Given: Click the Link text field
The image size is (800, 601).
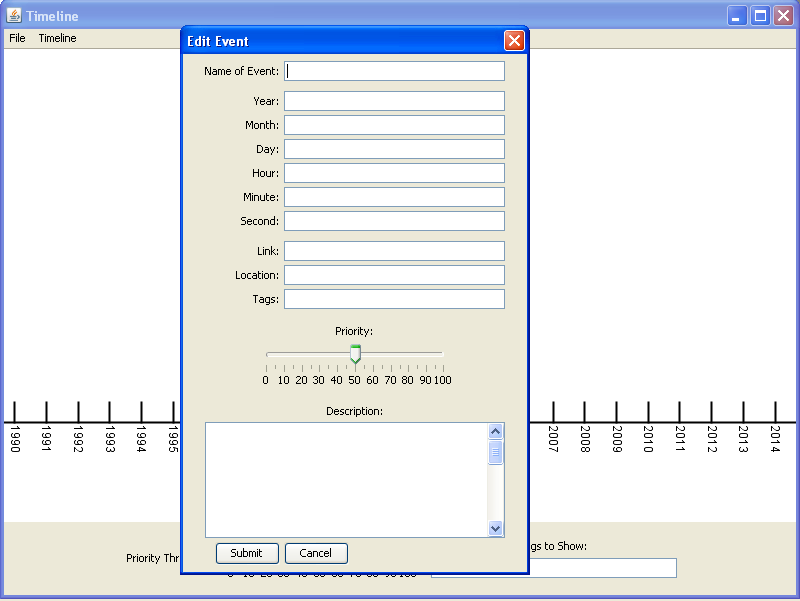Looking at the screenshot, I should pyautogui.click(x=394, y=251).
